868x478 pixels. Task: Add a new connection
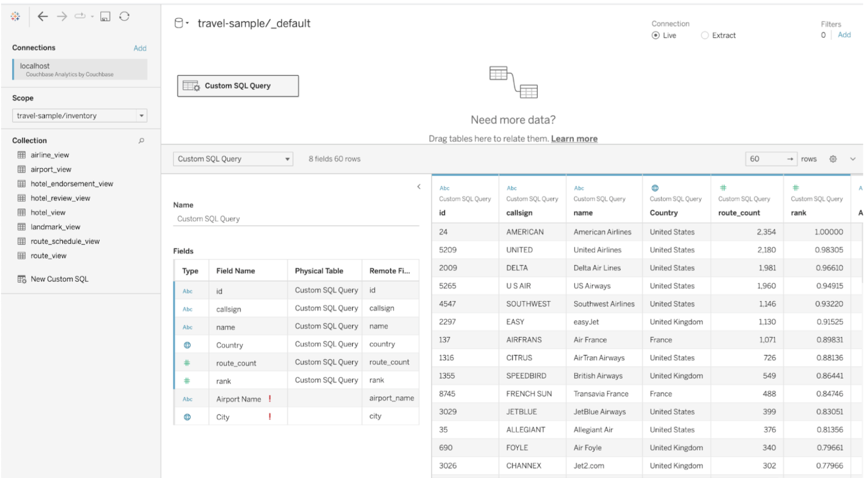coord(140,48)
